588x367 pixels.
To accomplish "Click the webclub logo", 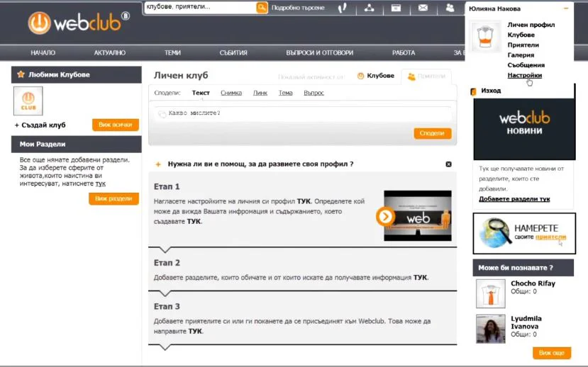I will [79, 23].
